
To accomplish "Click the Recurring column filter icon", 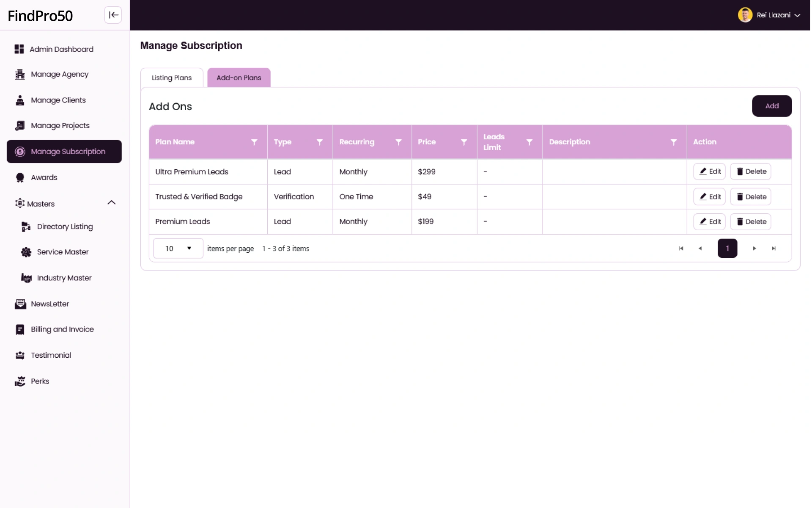I will [398, 142].
